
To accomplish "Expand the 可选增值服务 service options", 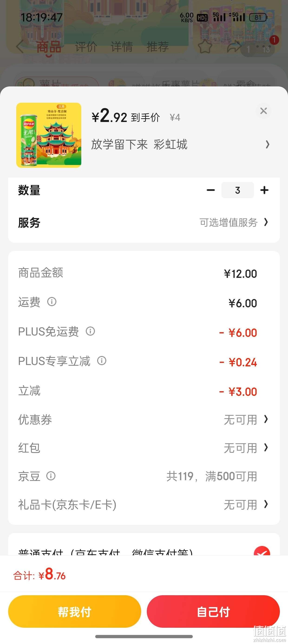I will click(x=234, y=222).
